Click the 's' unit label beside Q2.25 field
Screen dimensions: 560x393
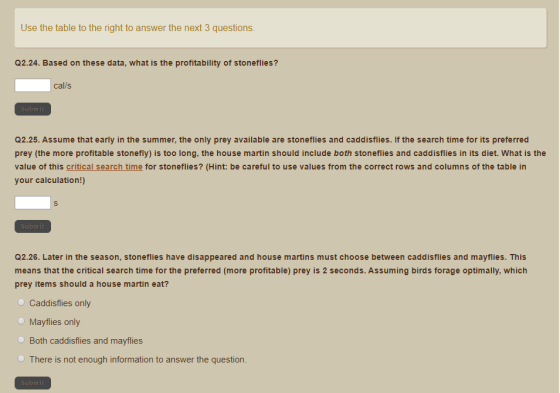click(x=56, y=203)
